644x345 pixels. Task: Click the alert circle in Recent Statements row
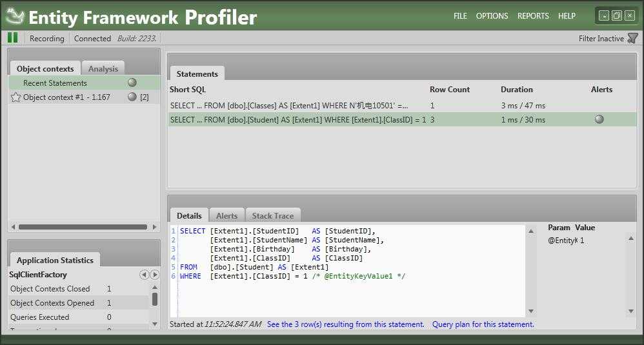click(x=132, y=83)
